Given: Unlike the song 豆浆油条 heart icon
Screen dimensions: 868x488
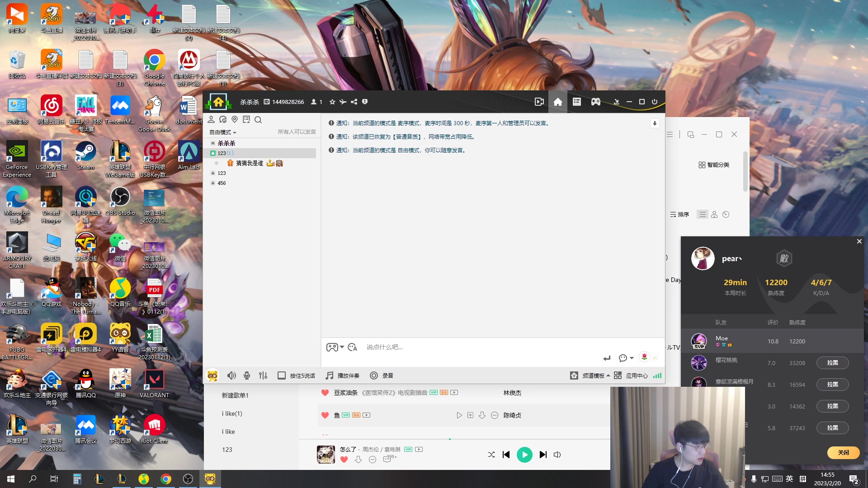Looking at the screenshot, I should coord(325,393).
